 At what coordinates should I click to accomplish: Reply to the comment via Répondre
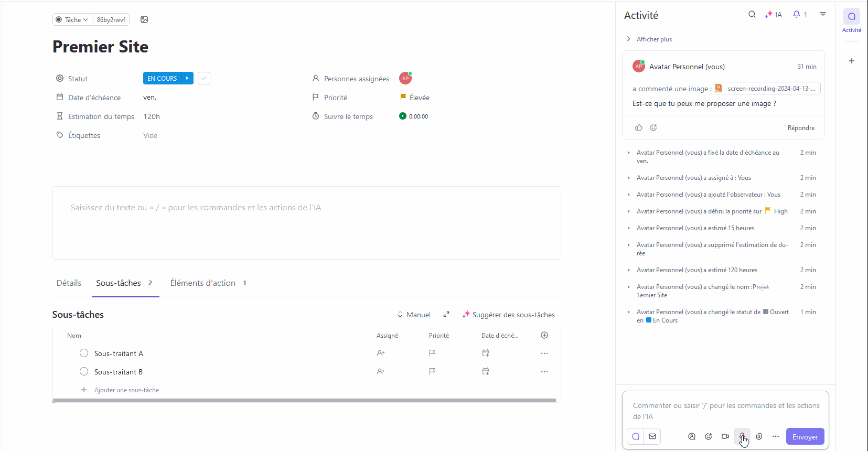801,127
